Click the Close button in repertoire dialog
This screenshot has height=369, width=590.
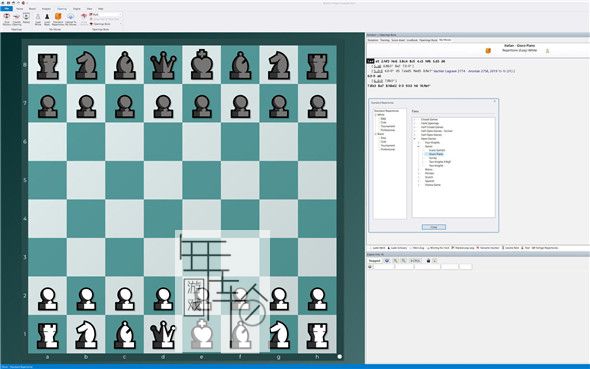[434, 227]
